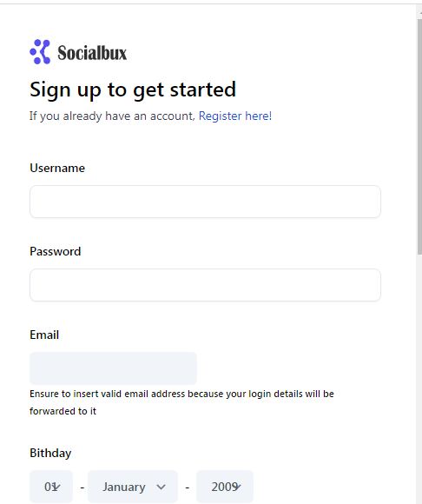The image size is (422, 504).
Task: Open the birth year dropdown showing 2009
Action: click(x=225, y=487)
